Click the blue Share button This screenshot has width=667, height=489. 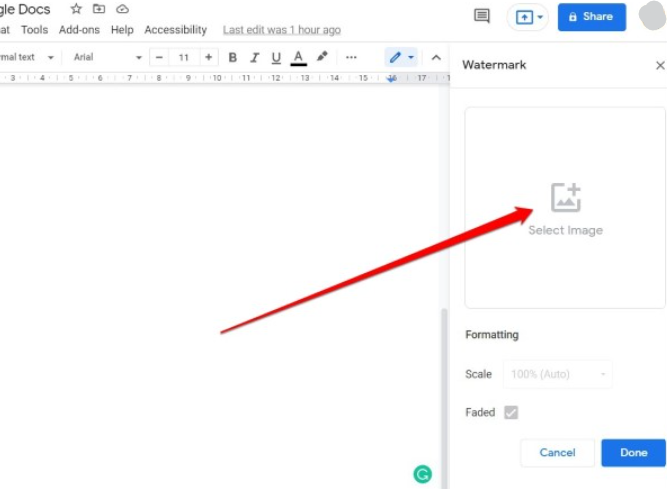(x=592, y=17)
